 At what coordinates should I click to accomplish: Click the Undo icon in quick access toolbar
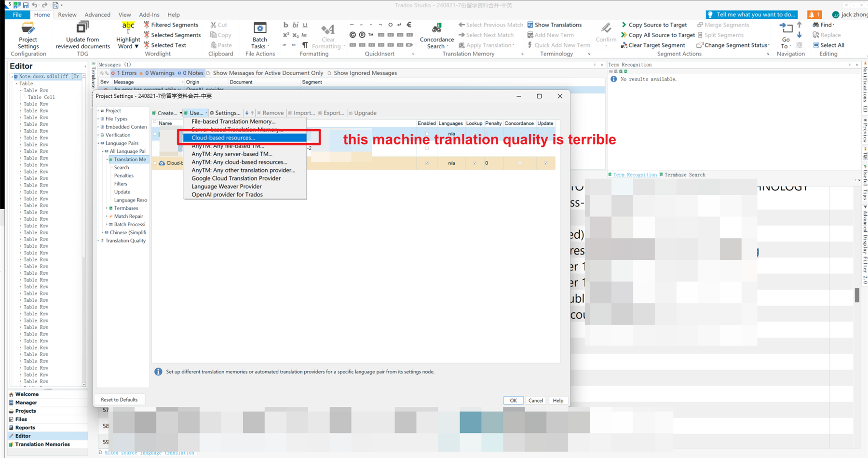[35, 5]
